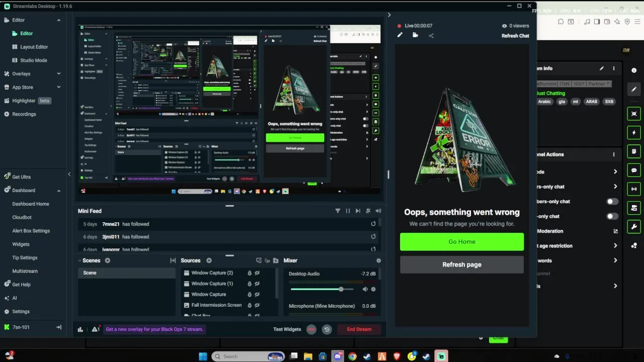
Task: Click the Desktop Audio volume slider
Action: click(x=322, y=289)
